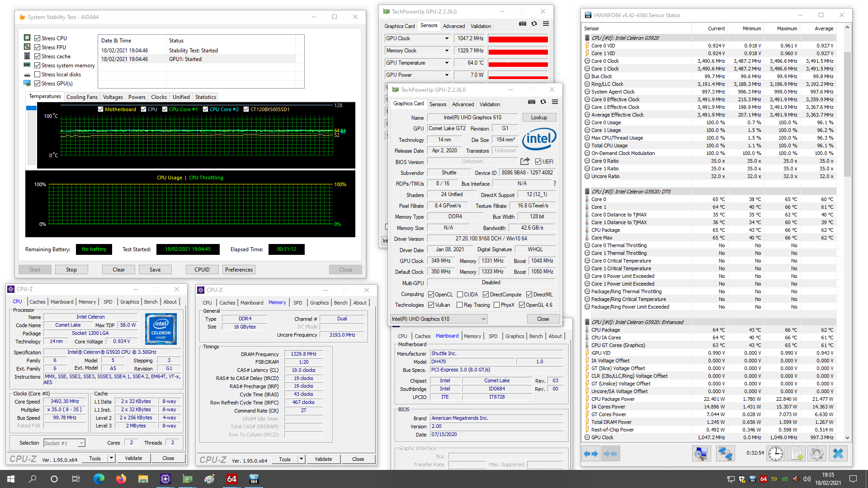The width and height of the screenshot is (868, 488).
Task: Click Validate in CPU-Z memory window
Action: pyautogui.click(x=323, y=459)
